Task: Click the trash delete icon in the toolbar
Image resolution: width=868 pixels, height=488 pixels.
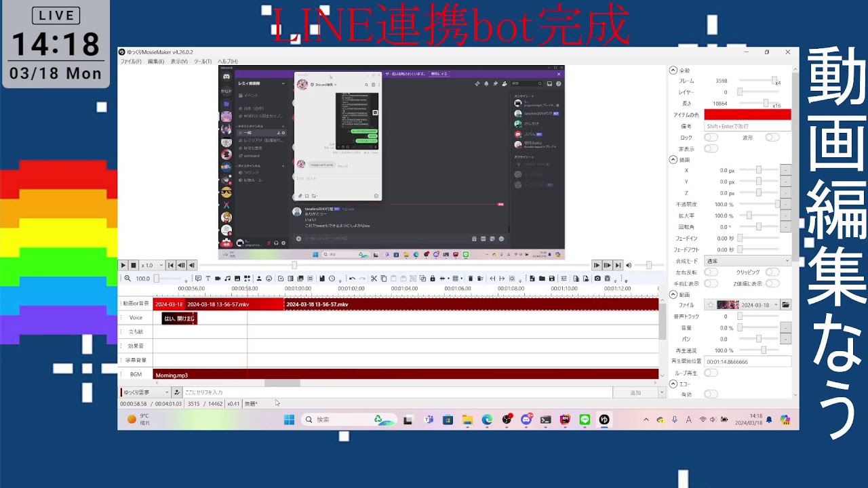Action: pos(471,279)
